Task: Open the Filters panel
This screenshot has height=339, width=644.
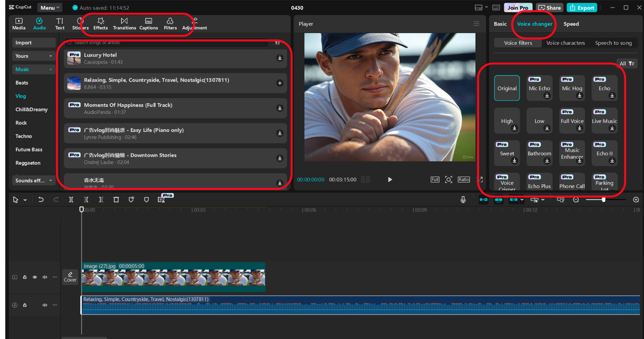Action: pos(170,24)
